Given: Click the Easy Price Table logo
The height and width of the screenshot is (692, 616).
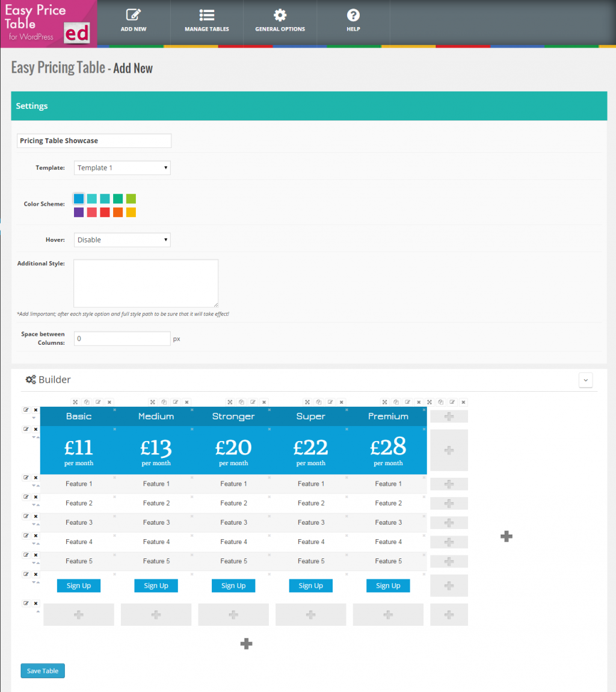Looking at the screenshot, I should (48, 23).
